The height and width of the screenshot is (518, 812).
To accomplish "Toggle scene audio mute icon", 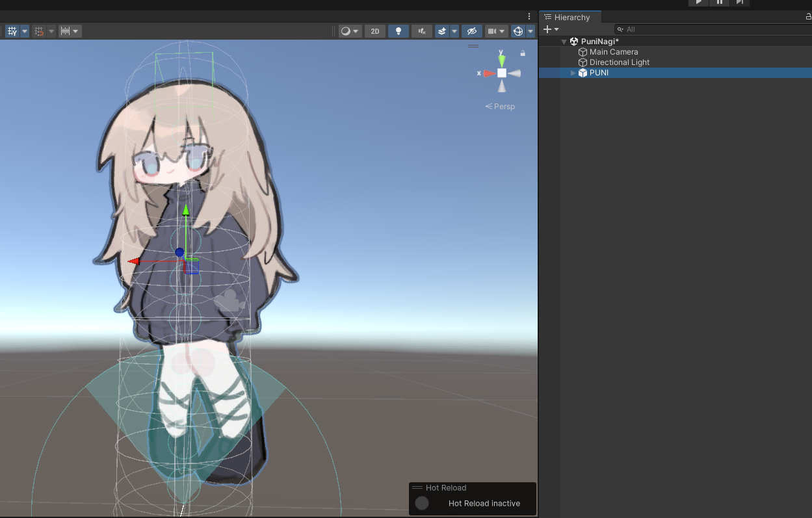I will [x=422, y=31].
